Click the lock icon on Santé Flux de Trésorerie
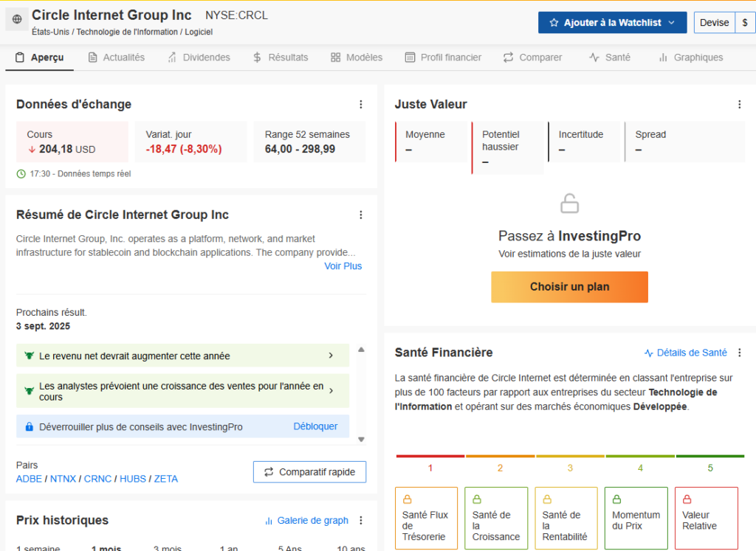 pyautogui.click(x=407, y=499)
